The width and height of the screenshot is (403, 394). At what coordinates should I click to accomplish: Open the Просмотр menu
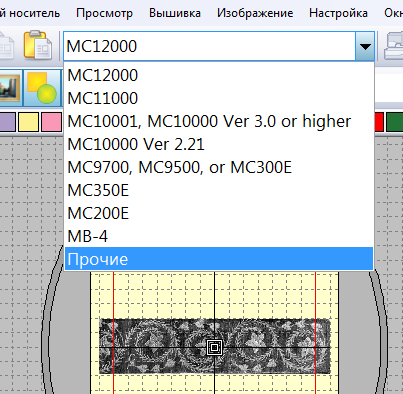click(104, 13)
